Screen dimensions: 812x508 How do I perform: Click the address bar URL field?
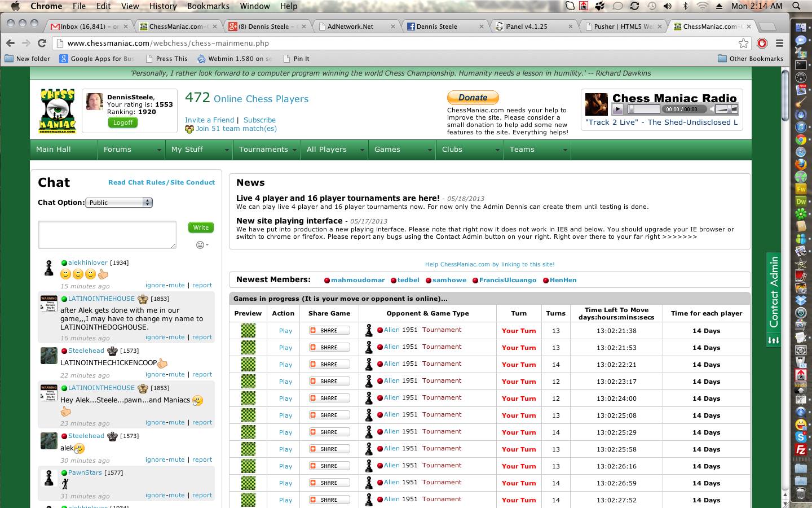point(395,43)
